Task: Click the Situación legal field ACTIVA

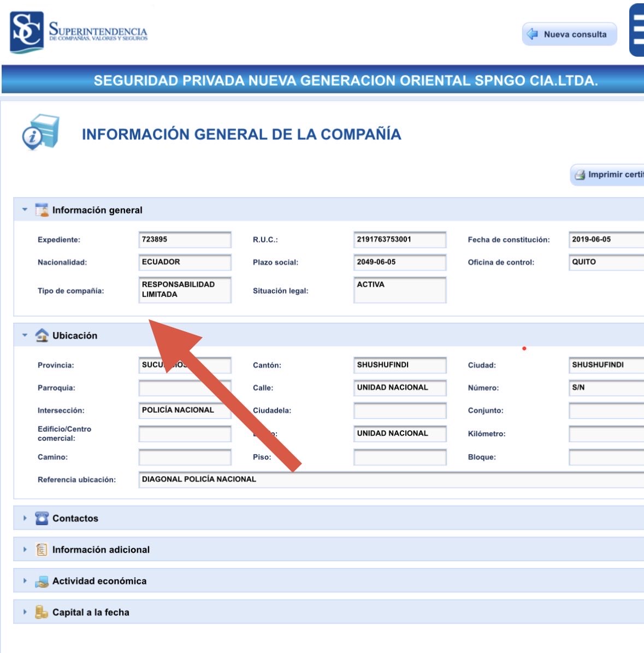Action: [400, 289]
